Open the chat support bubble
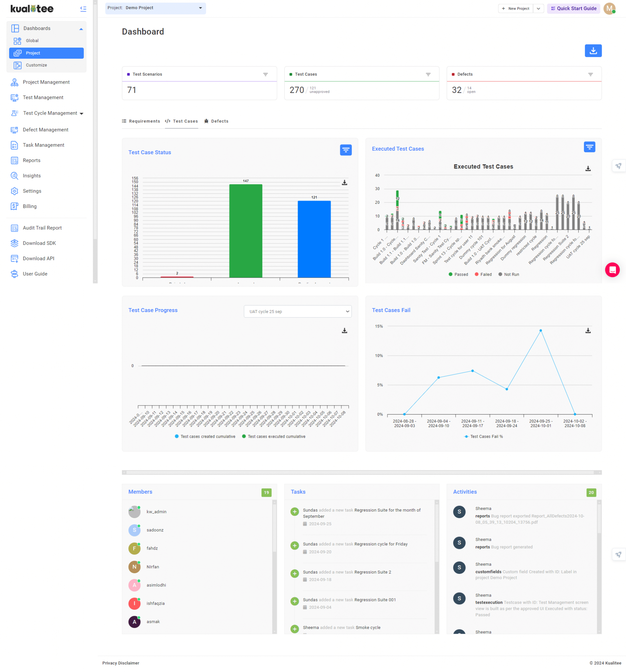 click(x=613, y=270)
